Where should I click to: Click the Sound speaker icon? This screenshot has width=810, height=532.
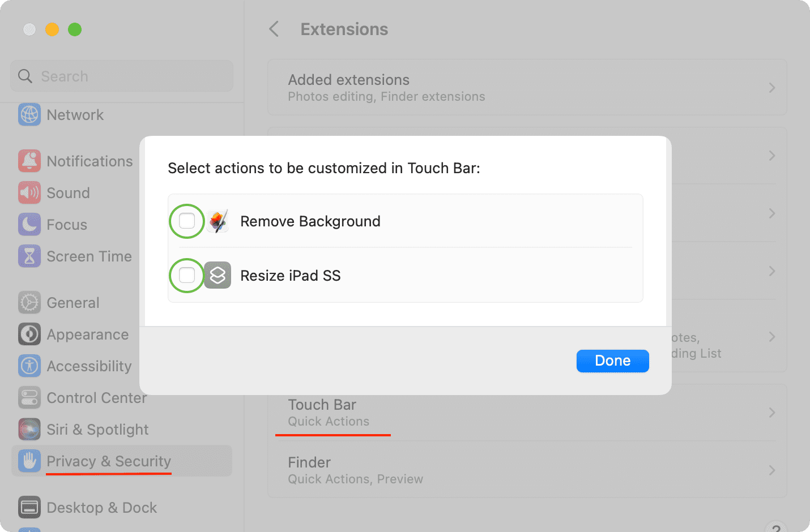click(x=29, y=193)
